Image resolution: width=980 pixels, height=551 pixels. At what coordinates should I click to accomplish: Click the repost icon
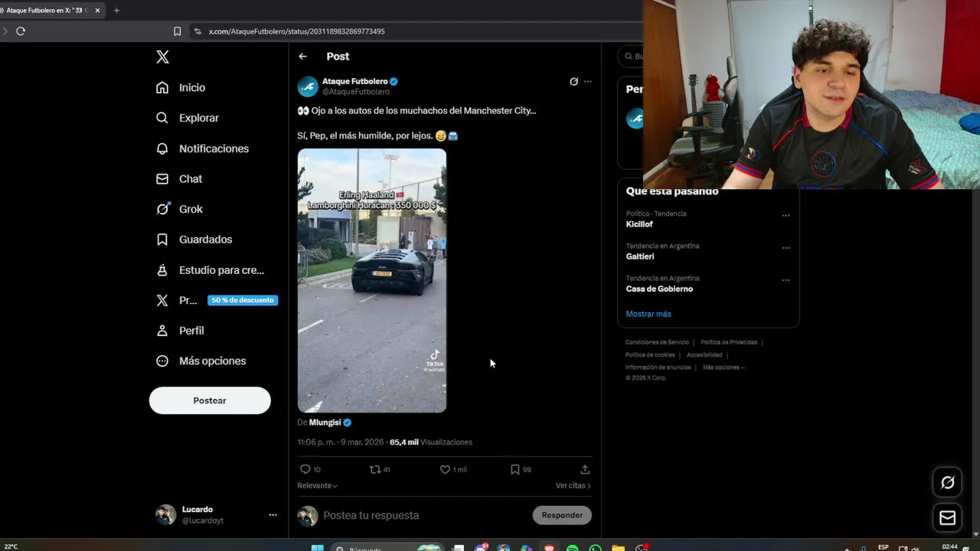tap(375, 469)
